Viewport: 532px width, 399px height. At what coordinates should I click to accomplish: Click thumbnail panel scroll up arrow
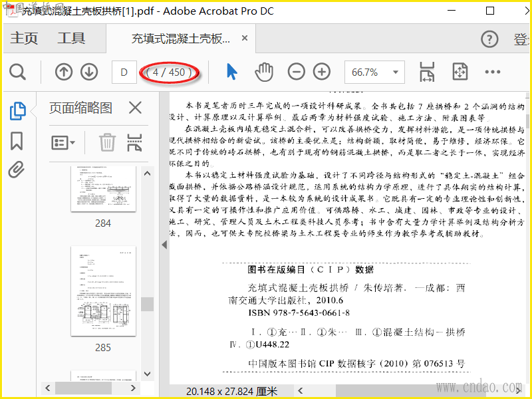coord(147,174)
